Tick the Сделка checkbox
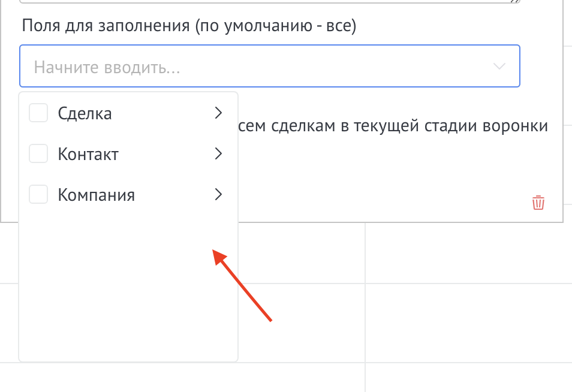Image resolution: width=572 pixels, height=392 pixels. click(x=38, y=113)
